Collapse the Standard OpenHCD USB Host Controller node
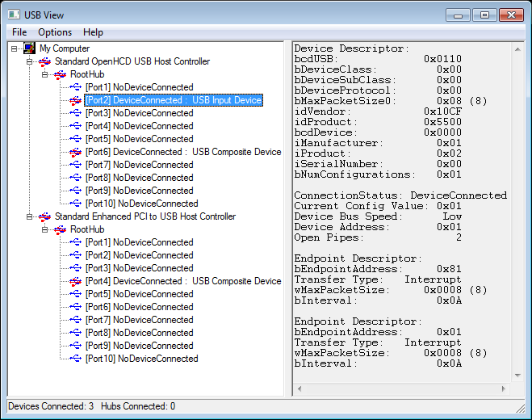 [30, 61]
